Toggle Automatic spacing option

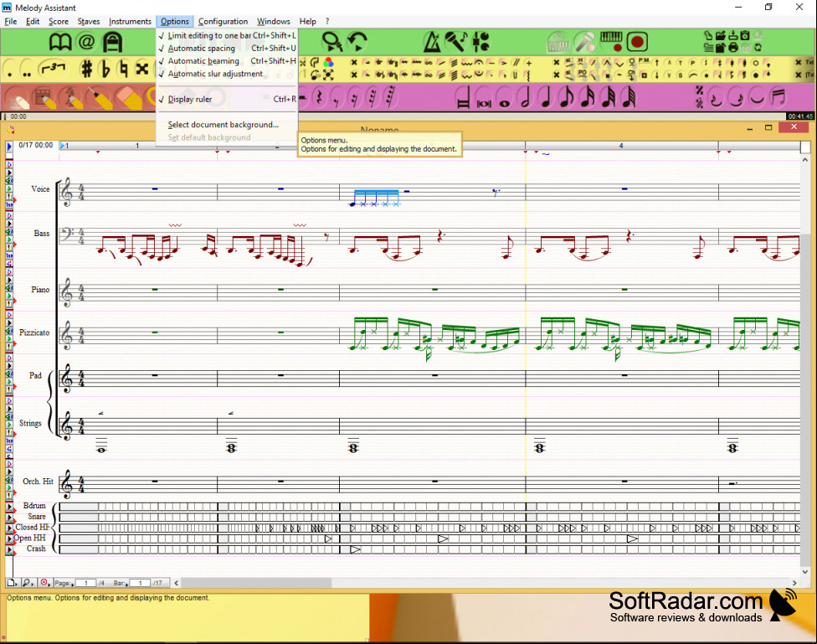227,48
